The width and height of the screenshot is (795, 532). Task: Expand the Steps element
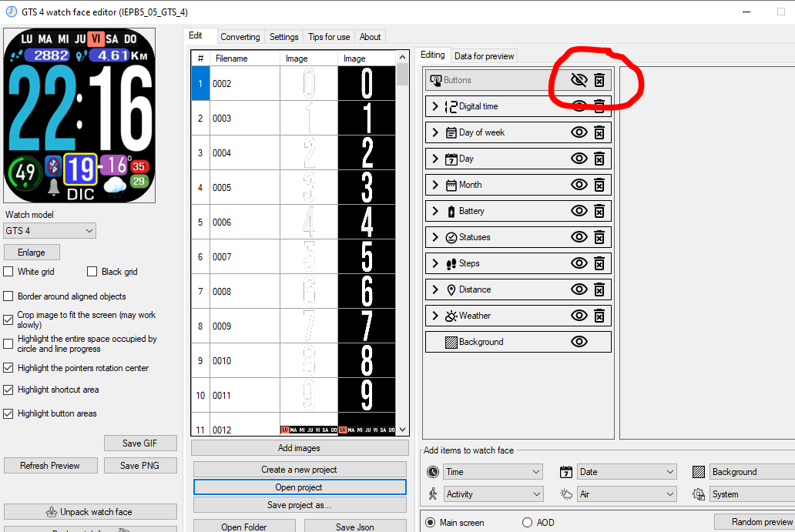coord(435,263)
